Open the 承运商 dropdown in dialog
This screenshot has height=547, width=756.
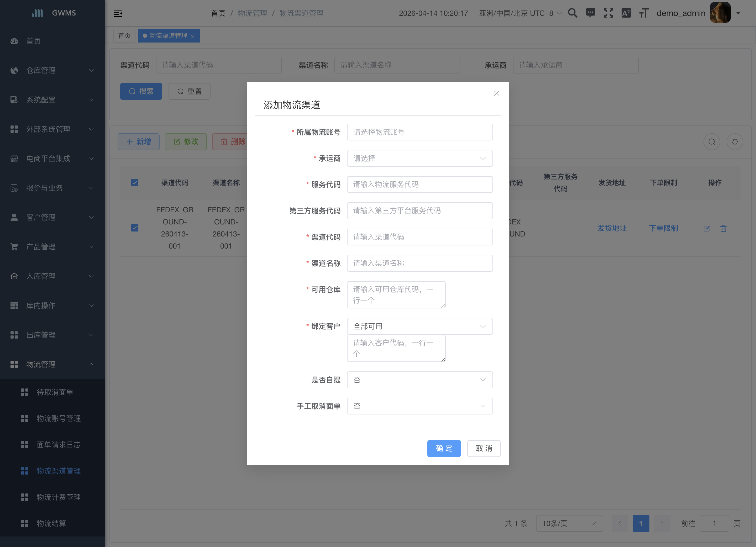[x=420, y=158]
